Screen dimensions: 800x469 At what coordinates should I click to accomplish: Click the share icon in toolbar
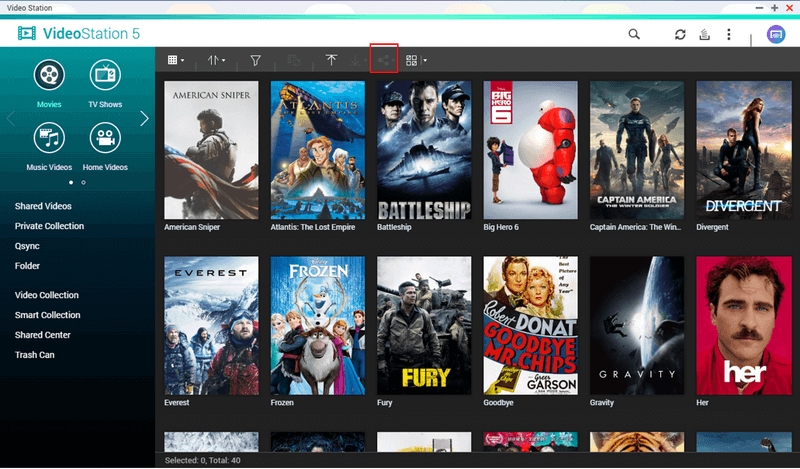click(384, 60)
